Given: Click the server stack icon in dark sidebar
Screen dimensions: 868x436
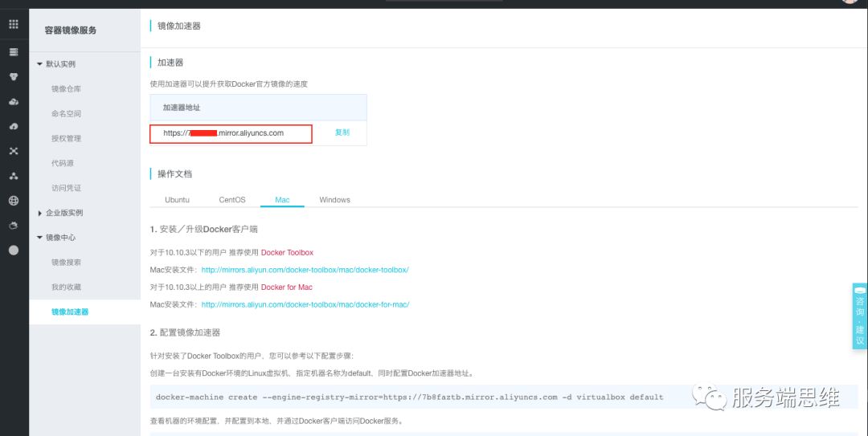Looking at the screenshot, I should tap(14, 52).
